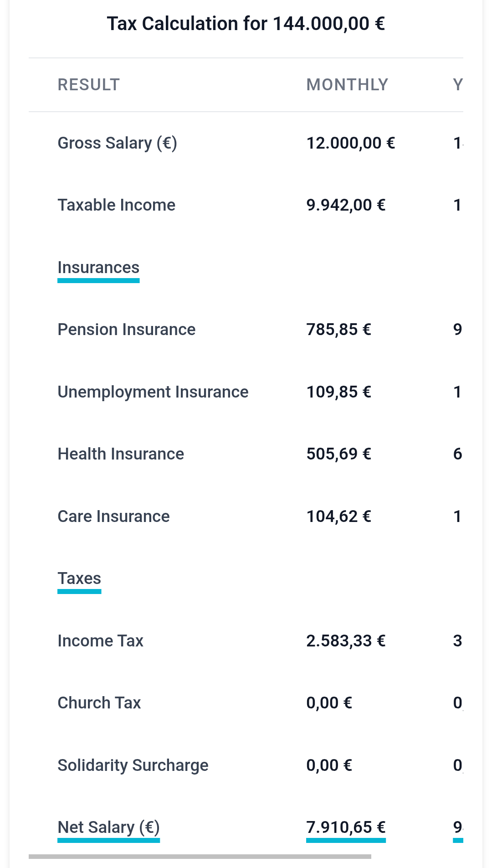Click the 505,69 € health insurance amount
The width and height of the screenshot is (492, 868).
(338, 454)
